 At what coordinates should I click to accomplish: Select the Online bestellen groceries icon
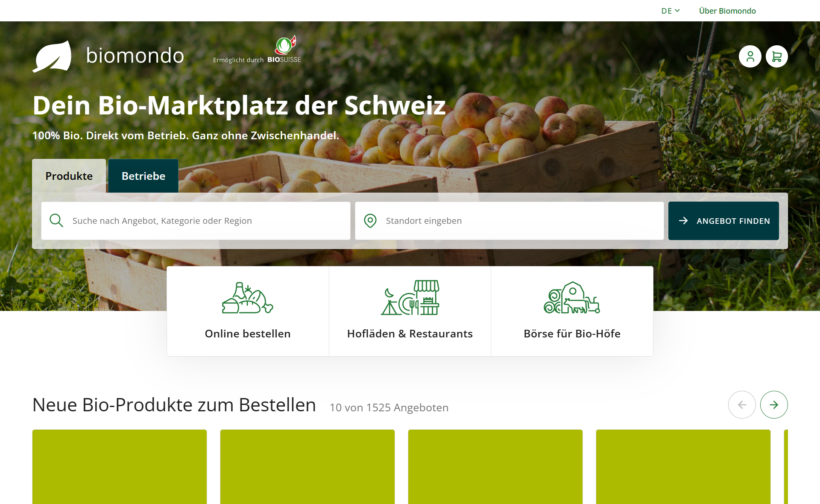(x=248, y=298)
